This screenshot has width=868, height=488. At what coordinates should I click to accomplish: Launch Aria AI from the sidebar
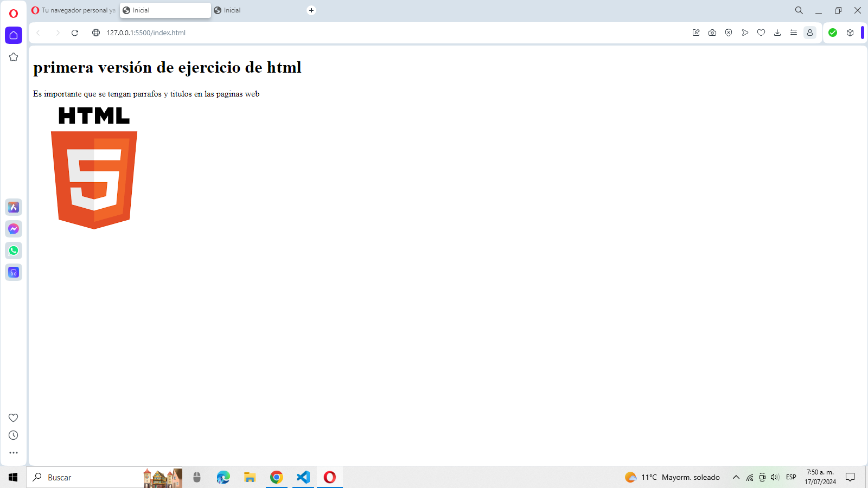14,207
